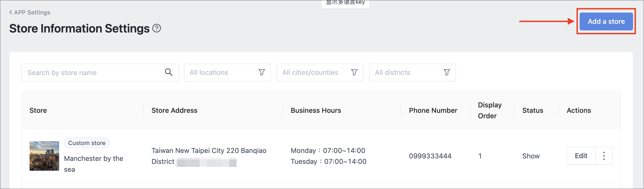Edit the Manchester by the sea store
The height and width of the screenshot is (189, 644).
pos(581,156)
